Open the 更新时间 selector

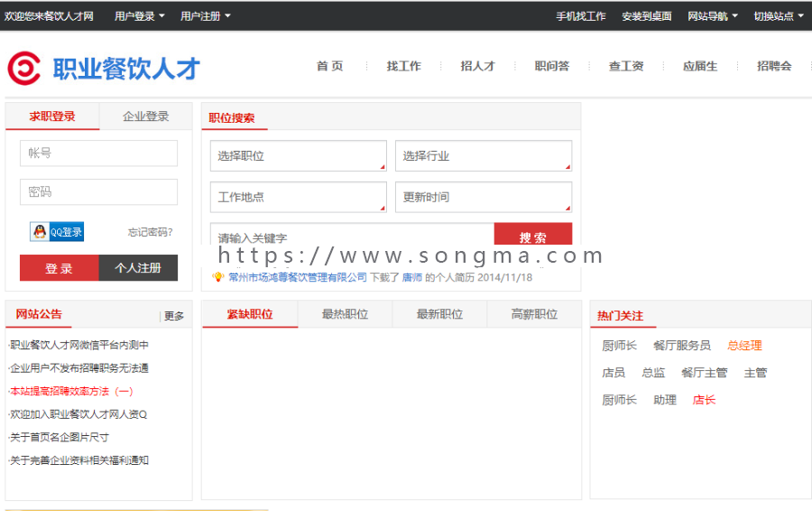tap(484, 197)
